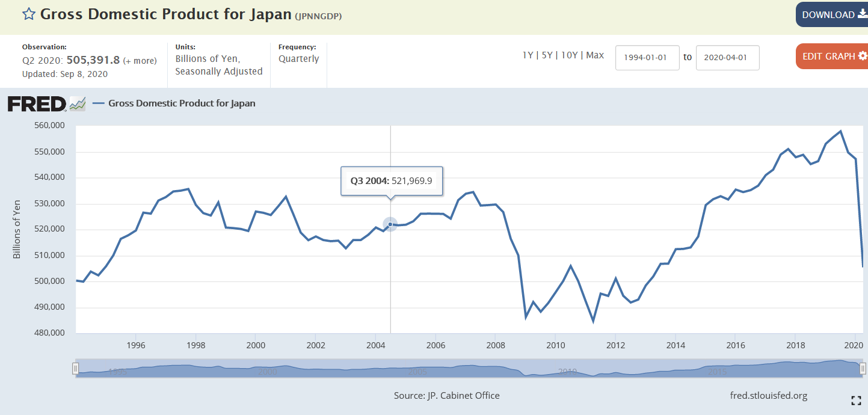Click right handle of range slider
868x415 pixels.
tap(863, 368)
